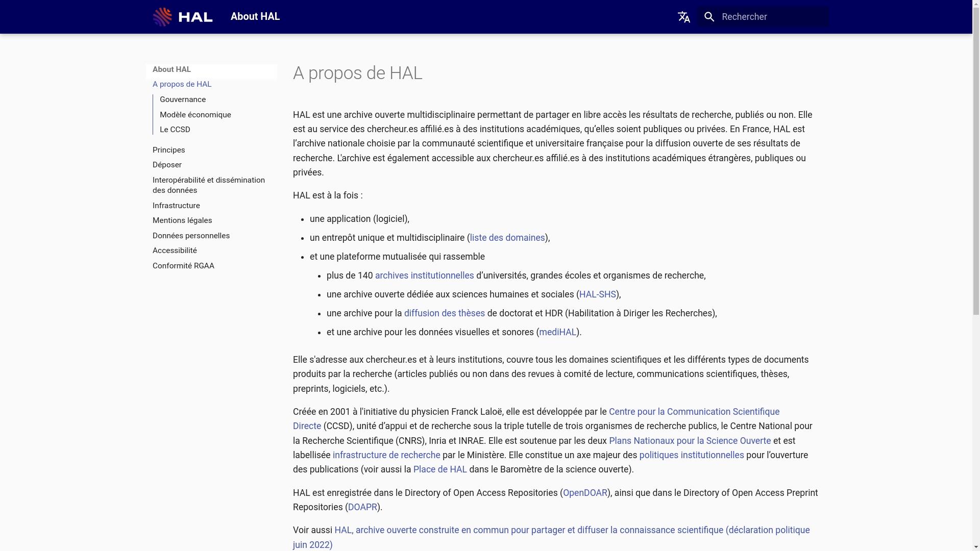
Task: Open the diffusion des thèses link
Action: pyautogui.click(x=445, y=313)
